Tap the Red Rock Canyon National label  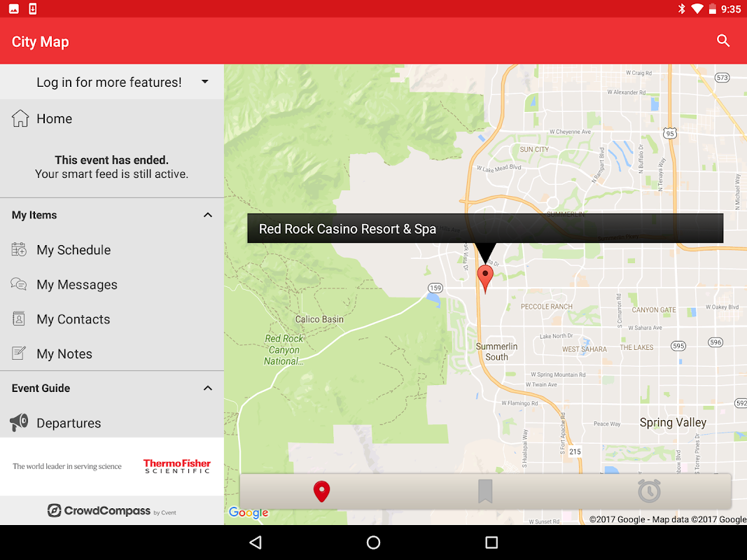point(284,350)
